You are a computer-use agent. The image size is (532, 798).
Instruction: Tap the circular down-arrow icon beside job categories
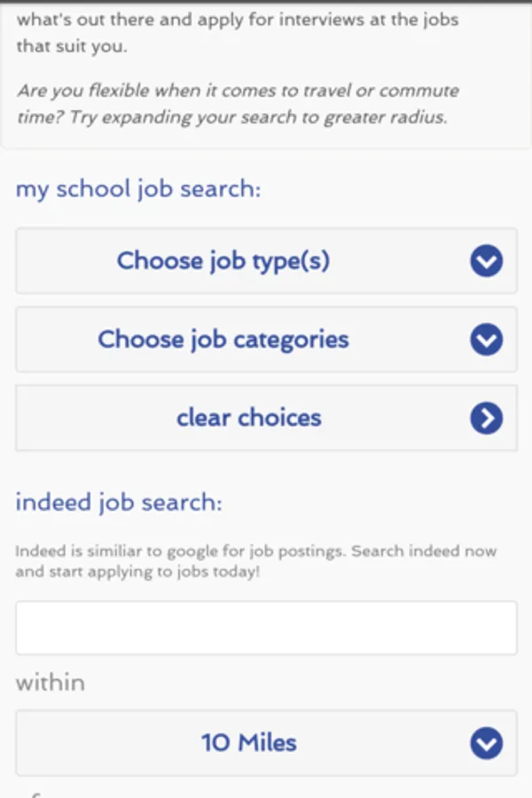486,340
